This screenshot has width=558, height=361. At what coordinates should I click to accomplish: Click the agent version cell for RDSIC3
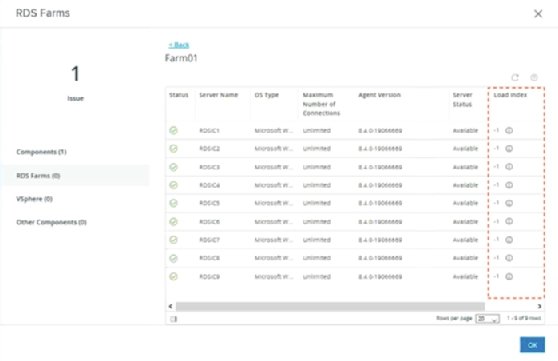pyautogui.click(x=380, y=167)
